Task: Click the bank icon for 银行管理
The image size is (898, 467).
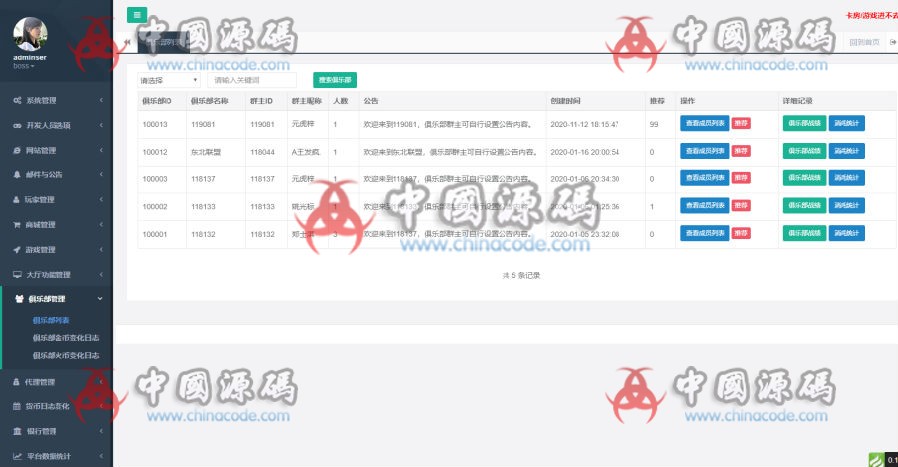Action: [17, 431]
